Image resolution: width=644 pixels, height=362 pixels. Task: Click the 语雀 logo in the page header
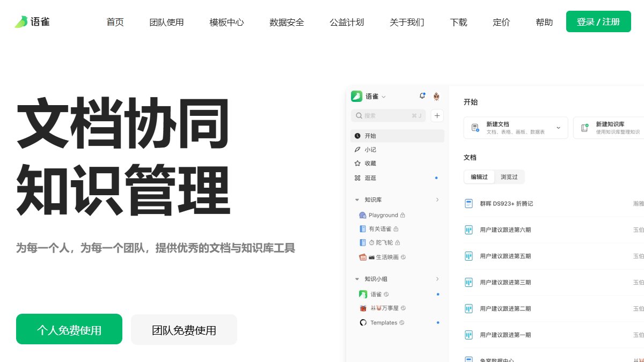(32, 22)
